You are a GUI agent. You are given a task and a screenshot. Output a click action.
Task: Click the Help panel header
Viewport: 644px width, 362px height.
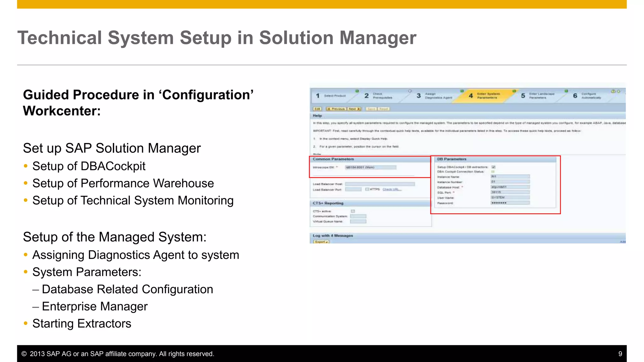[x=468, y=116]
